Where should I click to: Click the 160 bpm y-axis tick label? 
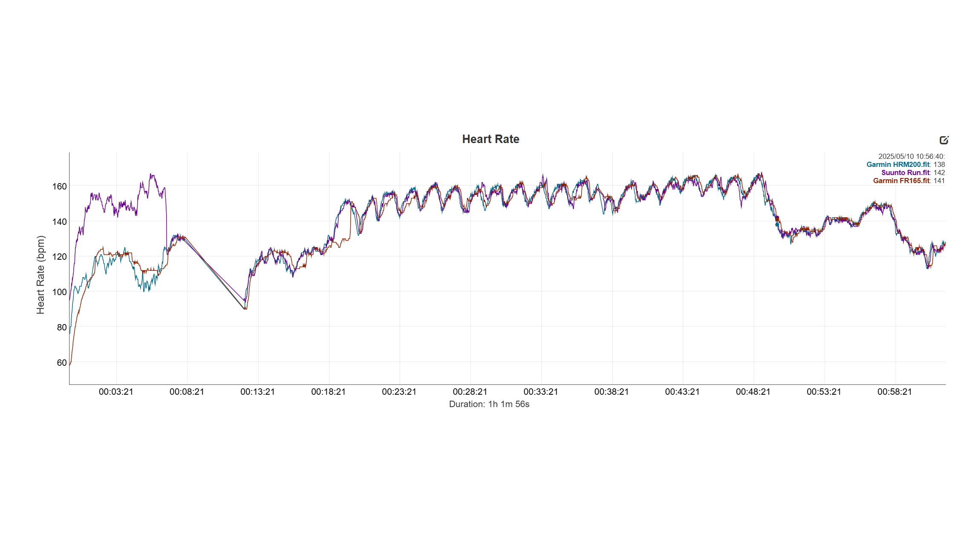point(60,186)
